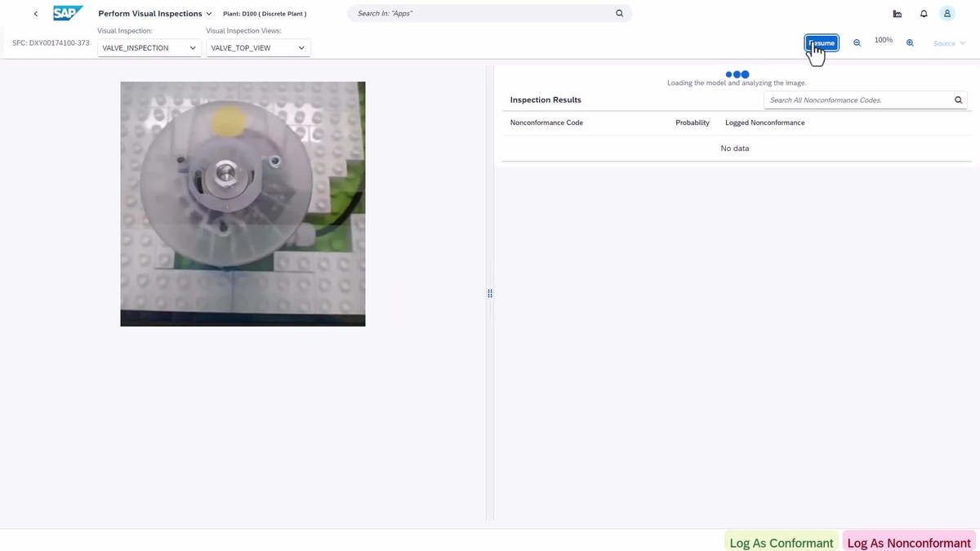
Task: Click the Resume button
Action: [x=821, y=42]
